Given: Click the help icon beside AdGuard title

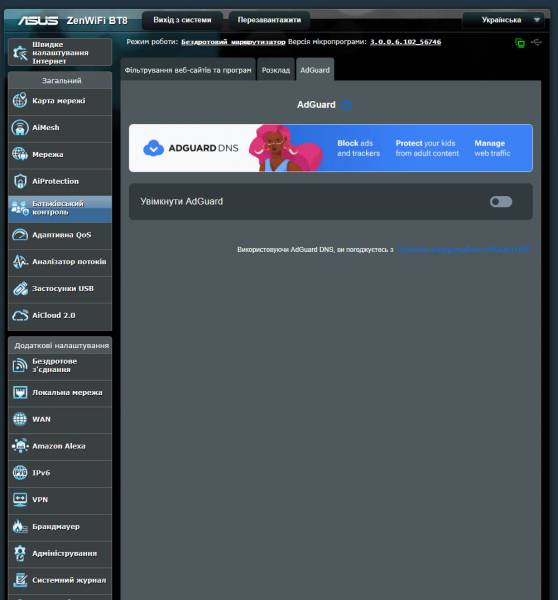Looking at the screenshot, I should [346, 105].
